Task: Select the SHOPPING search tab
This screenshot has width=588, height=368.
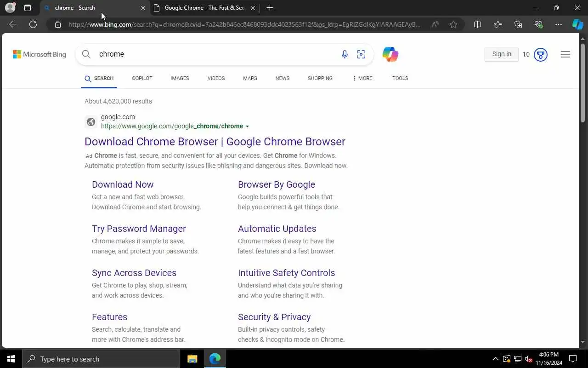Action: tap(320, 78)
